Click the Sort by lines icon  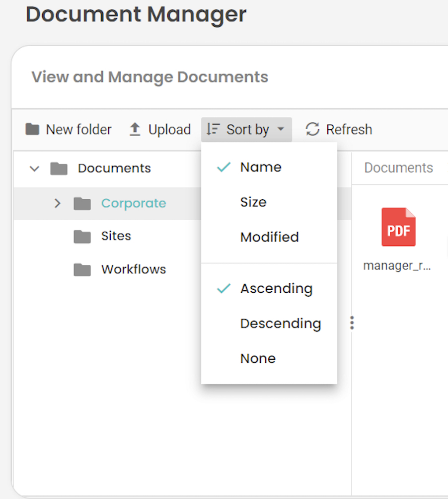pos(213,130)
